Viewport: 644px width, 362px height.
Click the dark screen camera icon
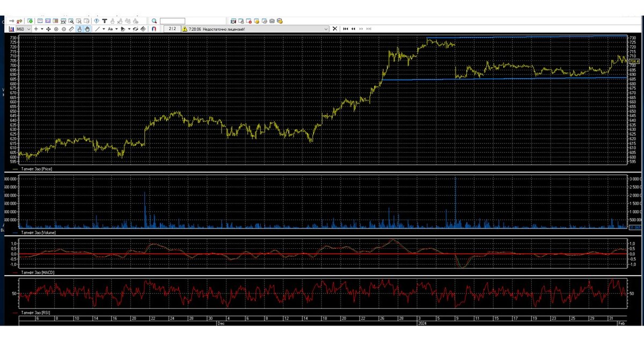coord(233,21)
